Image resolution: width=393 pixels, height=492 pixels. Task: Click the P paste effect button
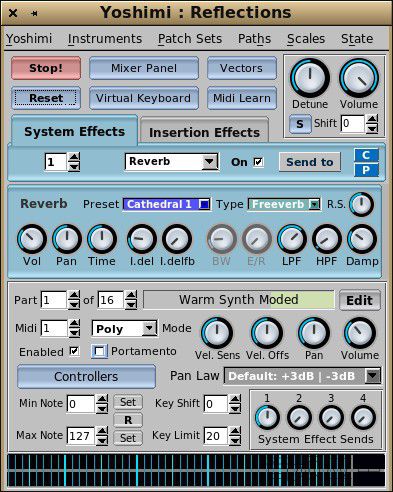coord(366,170)
